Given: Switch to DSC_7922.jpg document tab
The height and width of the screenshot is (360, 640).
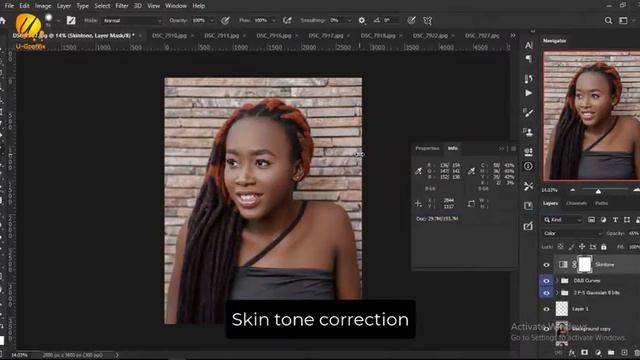Looking at the screenshot, I should point(430,36).
